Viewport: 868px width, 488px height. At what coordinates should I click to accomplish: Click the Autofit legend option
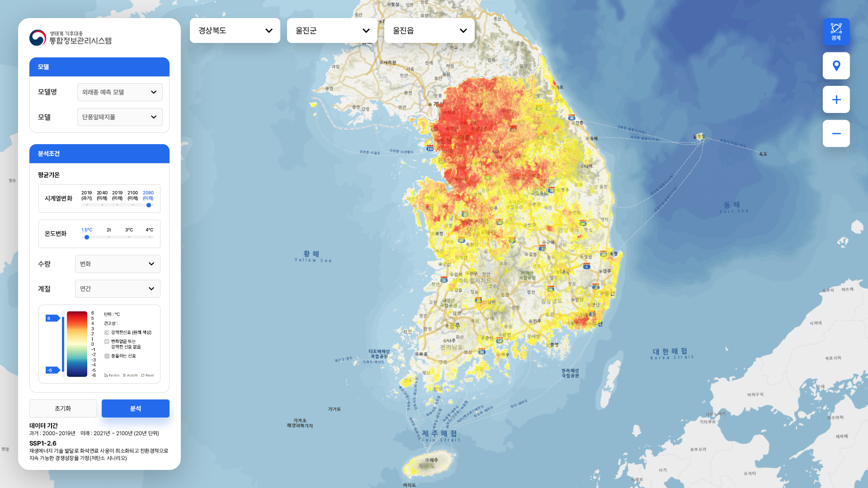coord(130,375)
